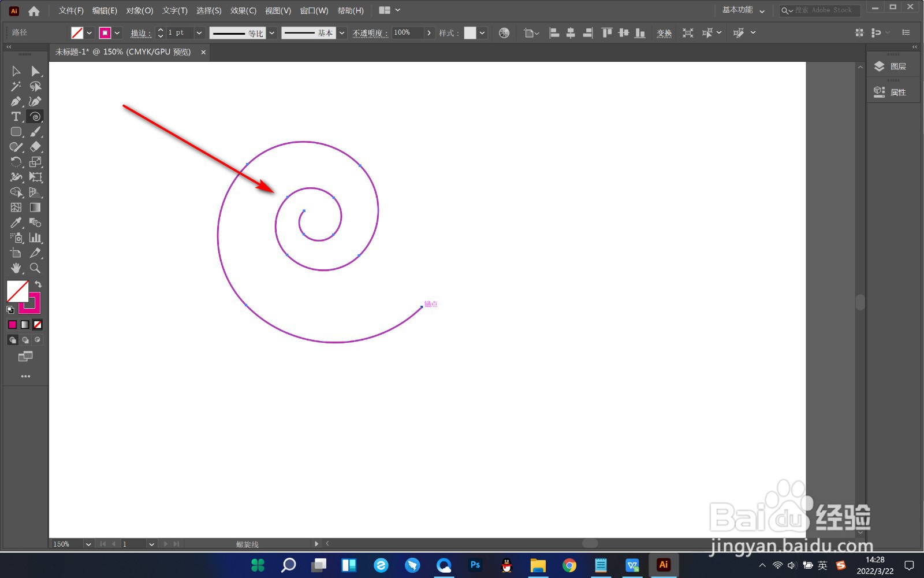The height and width of the screenshot is (578, 924).
Task: Open brush definition 基本 dropdown
Action: tap(342, 33)
